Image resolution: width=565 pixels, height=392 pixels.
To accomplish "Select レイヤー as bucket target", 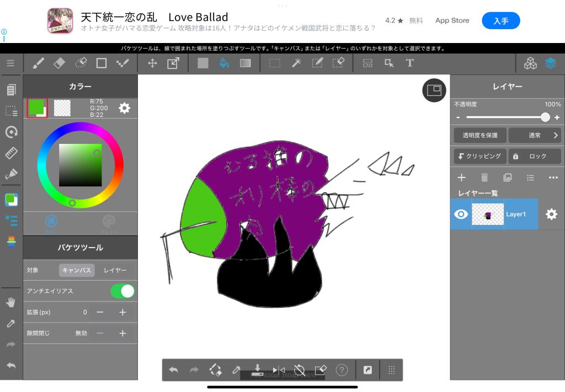I will (115, 270).
